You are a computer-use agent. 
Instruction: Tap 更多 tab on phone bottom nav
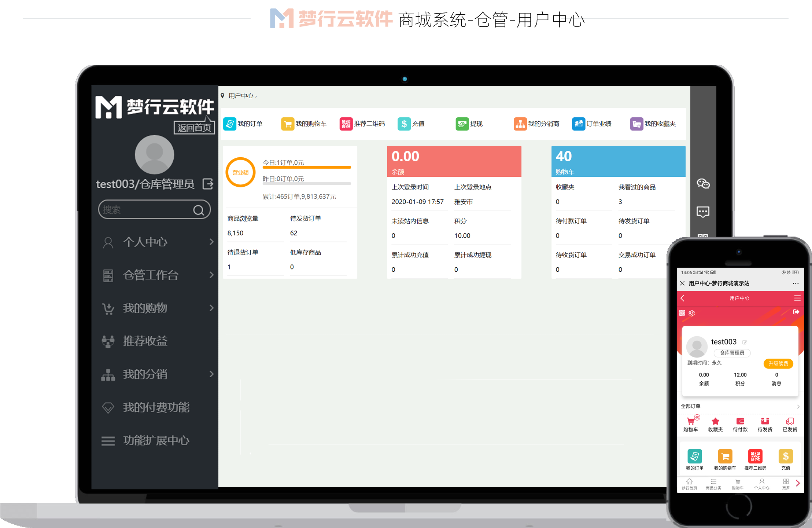point(786,484)
